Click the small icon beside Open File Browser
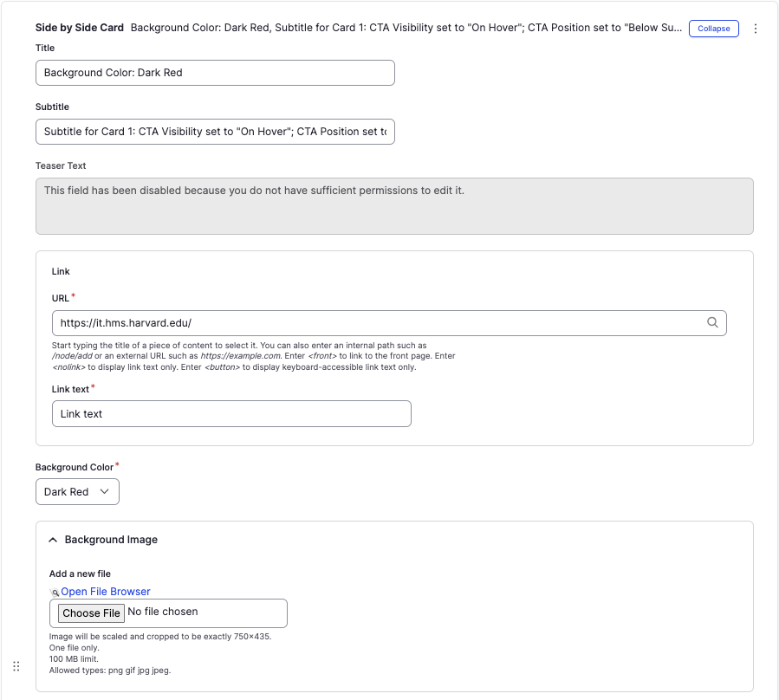 (55, 593)
